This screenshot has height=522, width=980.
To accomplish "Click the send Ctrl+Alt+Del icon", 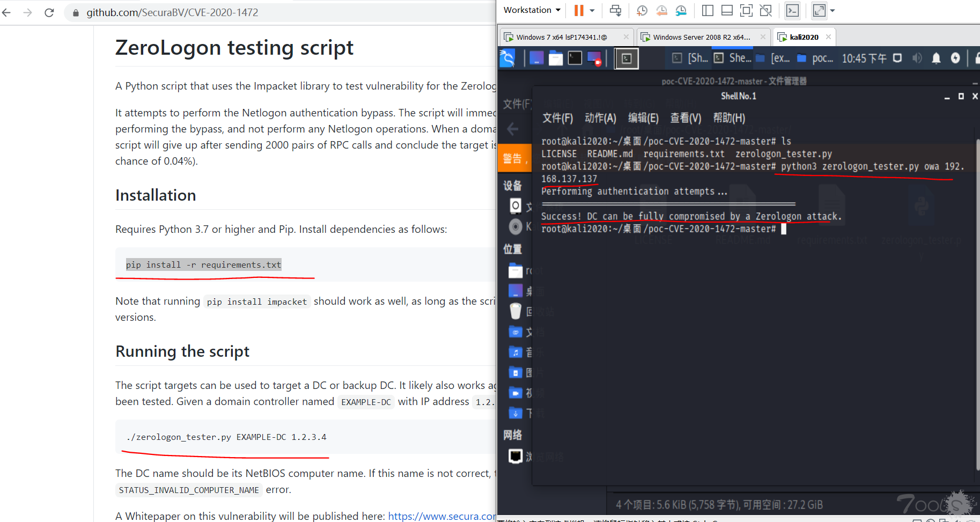I will point(616,10).
